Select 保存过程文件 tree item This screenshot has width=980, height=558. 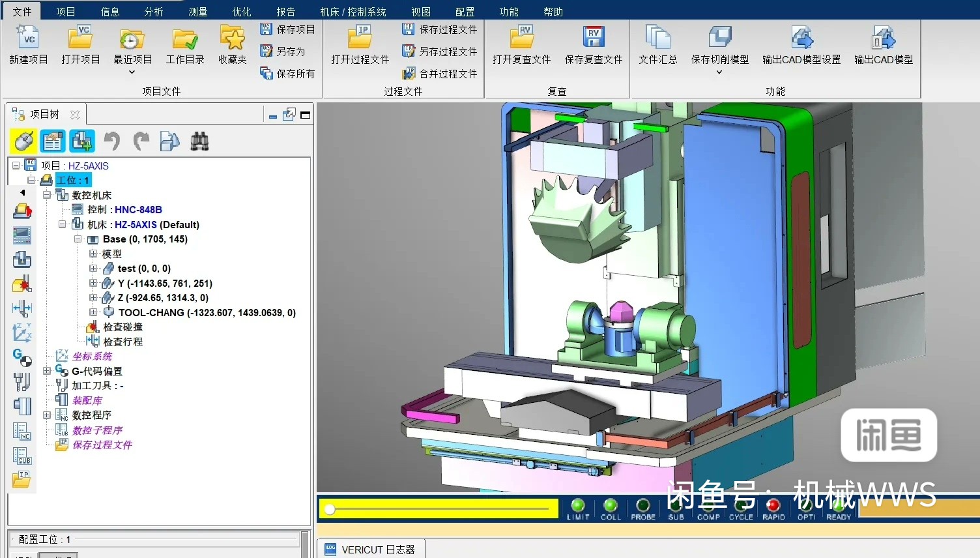pyautogui.click(x=102, y=445)
